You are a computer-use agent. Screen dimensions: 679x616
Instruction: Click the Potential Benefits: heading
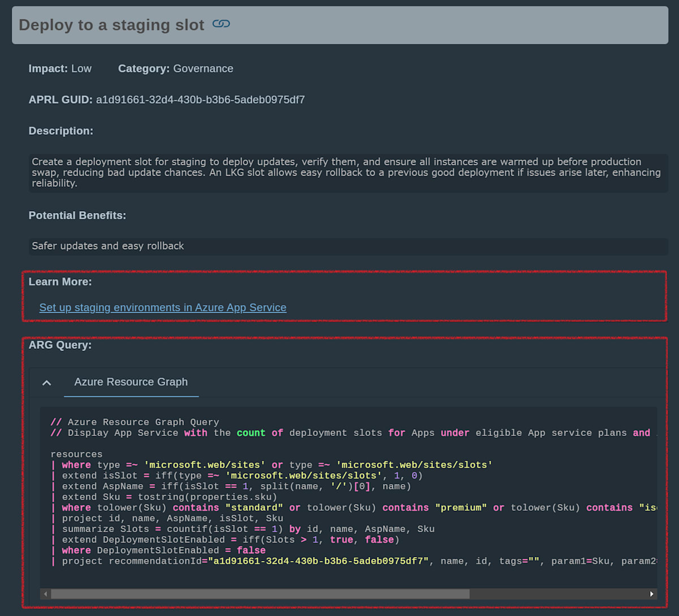pyautogui.click(x=78, y=215)
